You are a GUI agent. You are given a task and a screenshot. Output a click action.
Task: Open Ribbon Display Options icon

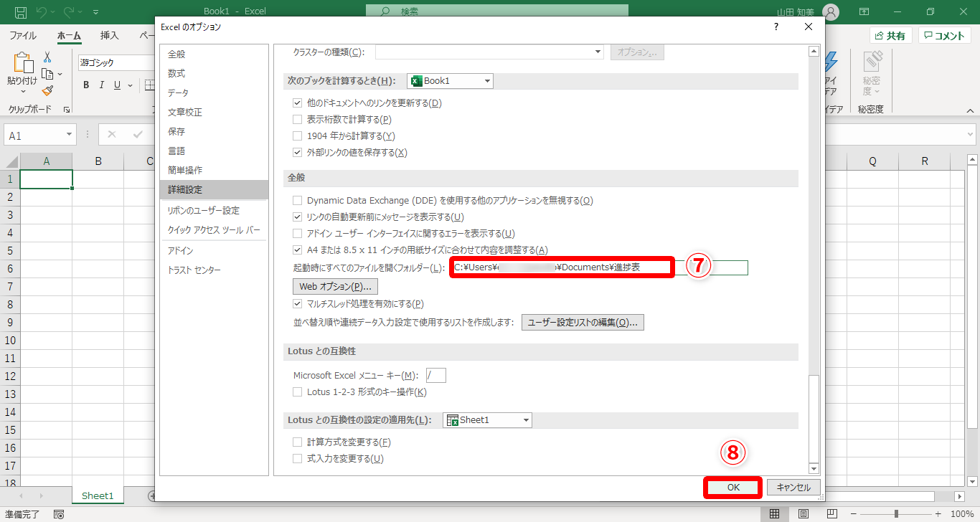(864, 12)
